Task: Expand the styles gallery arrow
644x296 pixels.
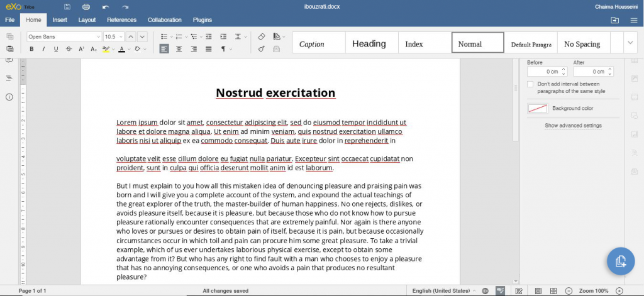Action: (630, 42)
